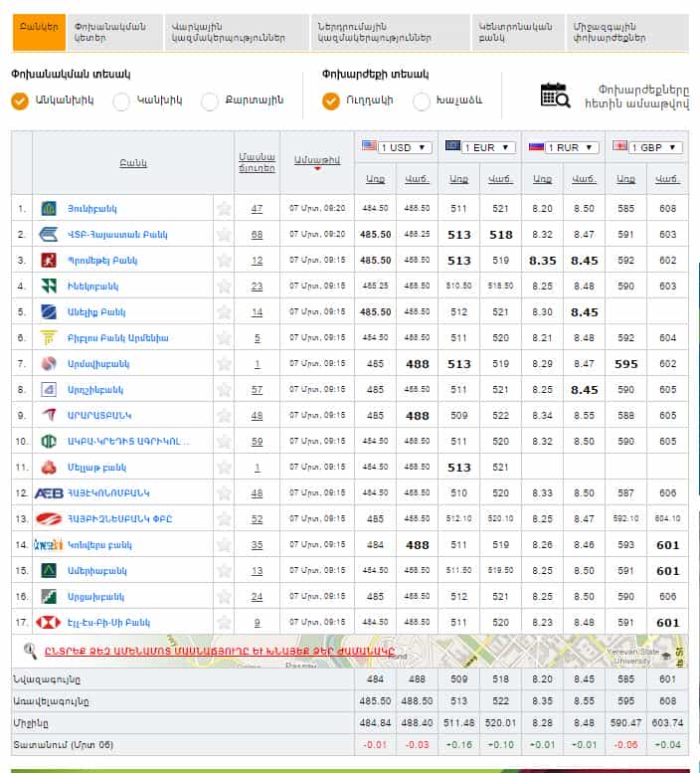Image resolution: width=700 pixels, height=773 pixels.
Task: Click the HSBC logo icon in row 17
Action: click(49, 623)
